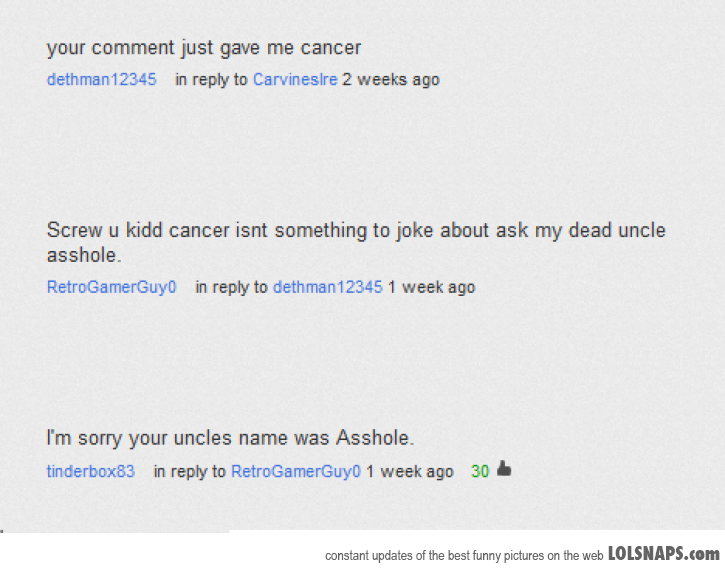
Task: Open the CarvinesIre username link
Action: [x=295, y=80]
